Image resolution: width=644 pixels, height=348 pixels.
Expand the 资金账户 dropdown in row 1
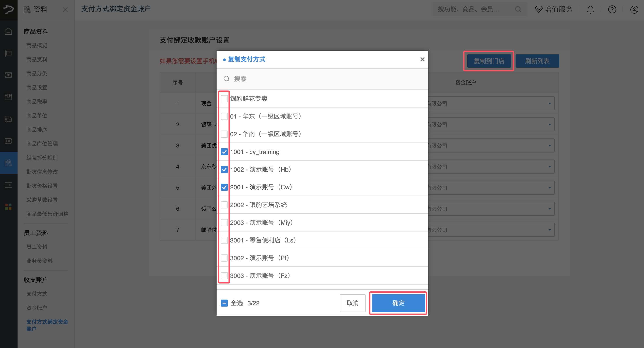[550, 104]
